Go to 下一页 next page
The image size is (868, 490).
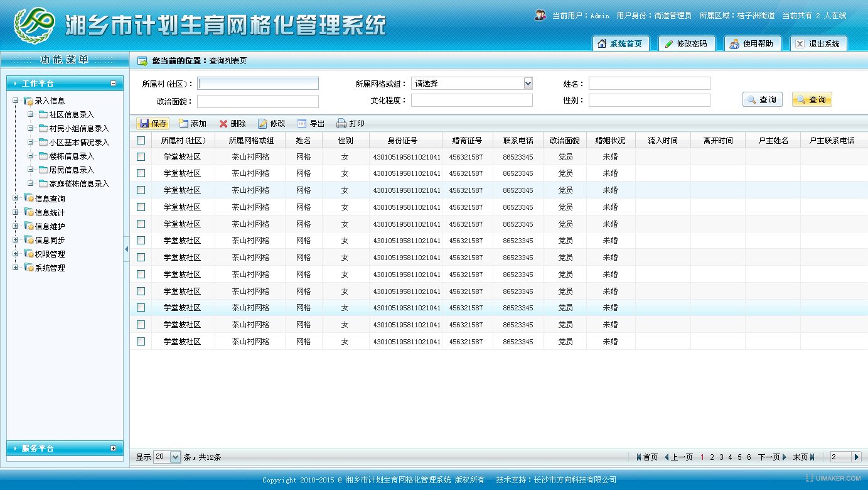(x=772, y=457)
